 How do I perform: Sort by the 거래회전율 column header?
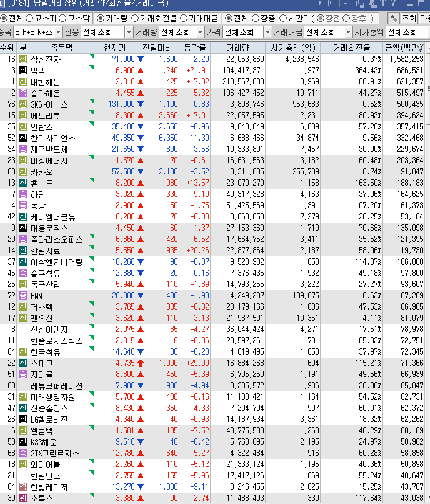(352, 48)
